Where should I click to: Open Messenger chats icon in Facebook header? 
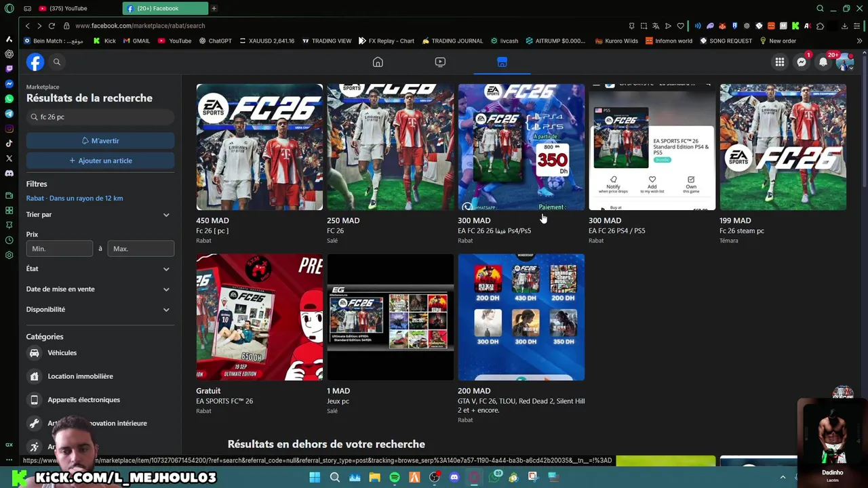802,62
